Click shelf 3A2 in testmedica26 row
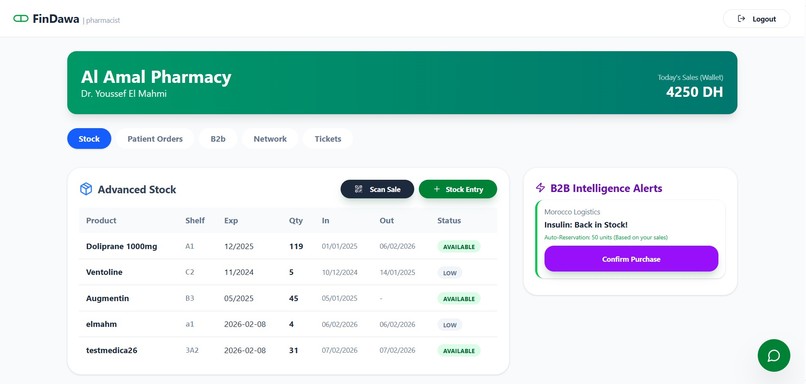Screen dimensions: 806x384 pyautogui.click(x=192, y=350)
